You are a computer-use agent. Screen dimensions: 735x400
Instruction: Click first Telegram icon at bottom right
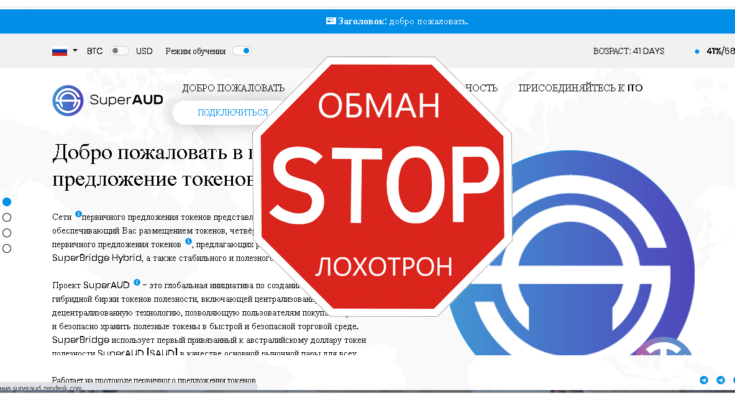[x=704, y=380]
